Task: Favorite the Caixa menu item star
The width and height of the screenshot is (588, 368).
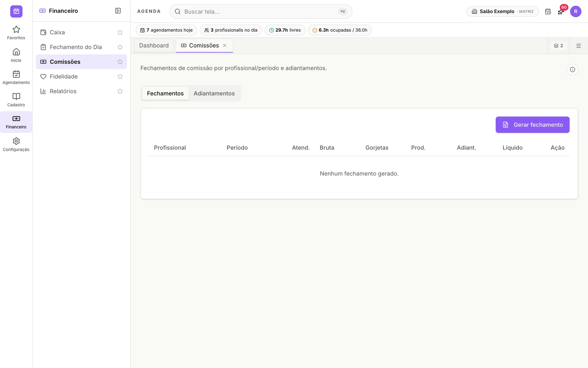Action: tap(120, 32)
